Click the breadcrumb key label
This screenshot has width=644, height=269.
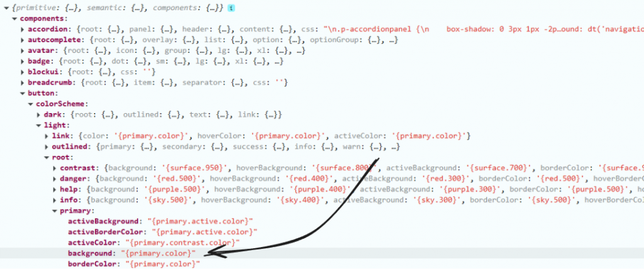click(x=52, y=83)
